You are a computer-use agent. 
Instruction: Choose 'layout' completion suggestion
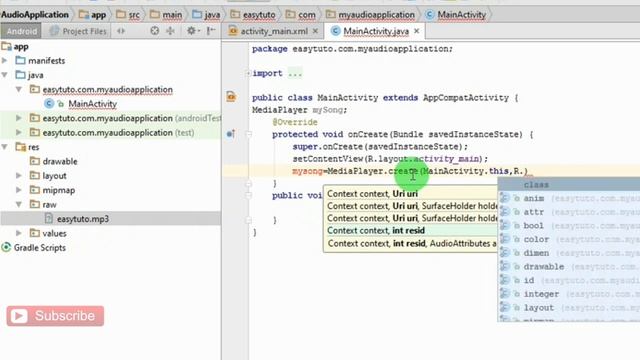click(x=569, y=308)
